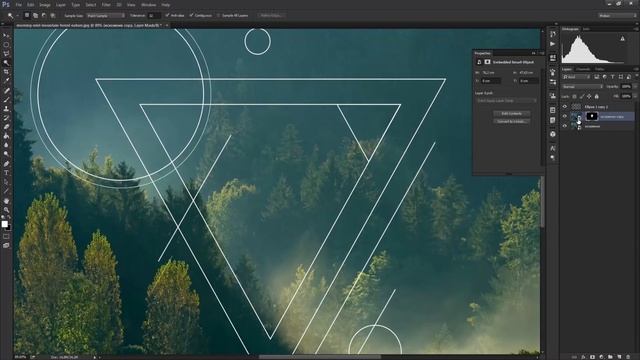Enable Sample All Layers checkbox
The image size is (640, 360).
coord(218,16)
